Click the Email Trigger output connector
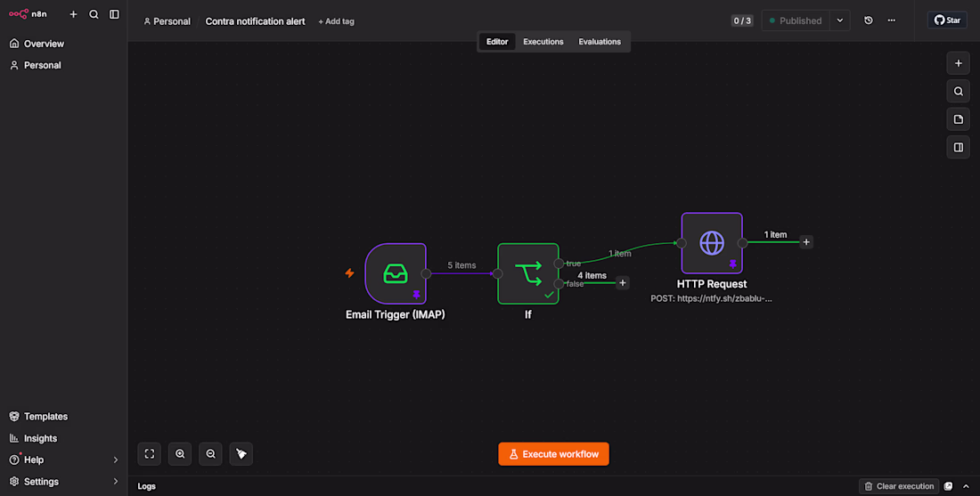This screenshot has height=496, width=980. point(426,273)
